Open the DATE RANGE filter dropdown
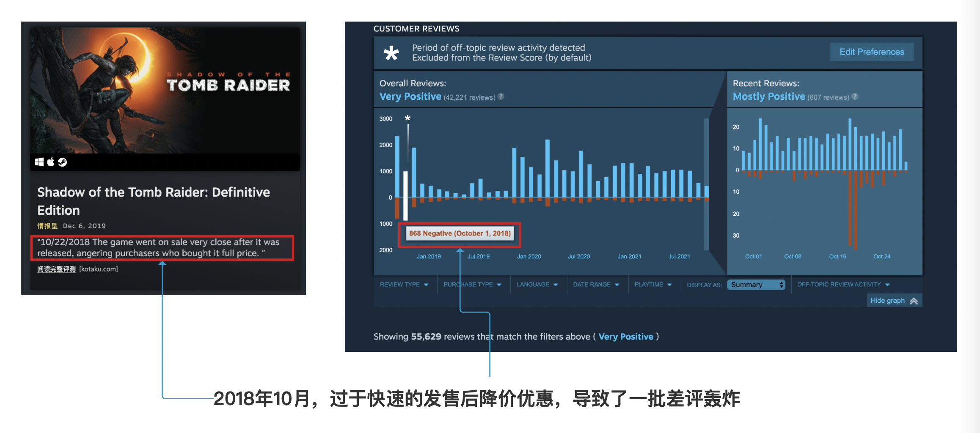This screenshot has width=980, height=433. click(x=596, y=285)
